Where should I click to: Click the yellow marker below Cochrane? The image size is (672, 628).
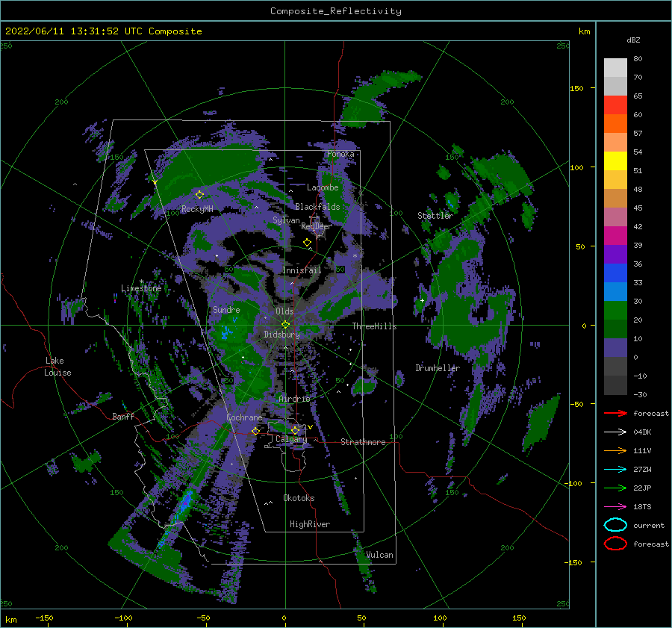click(255, 431)
